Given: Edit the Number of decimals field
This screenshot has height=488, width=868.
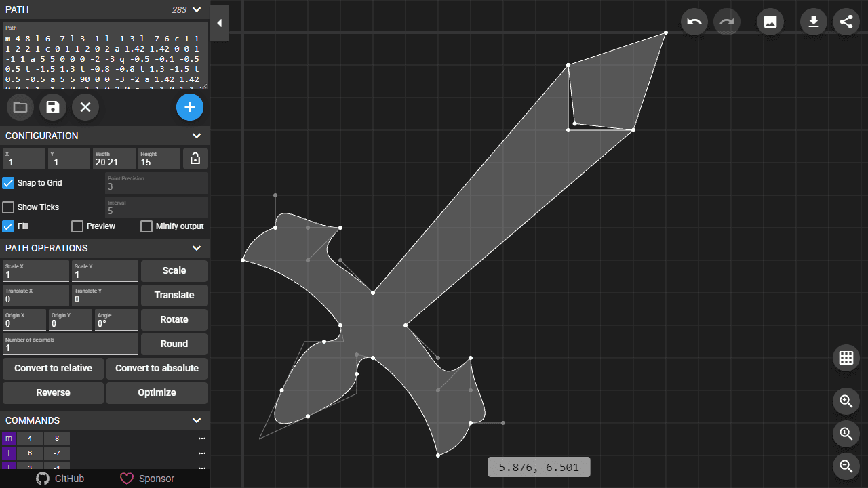Looking at the screenshot, I should (71, 344).
